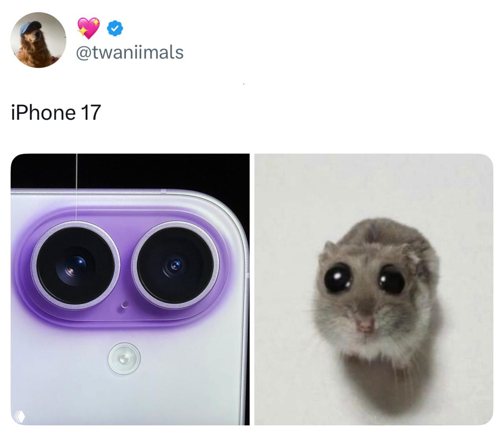Click the hamster's right shiny eye
Screen dimensions: 504x436
392,280
